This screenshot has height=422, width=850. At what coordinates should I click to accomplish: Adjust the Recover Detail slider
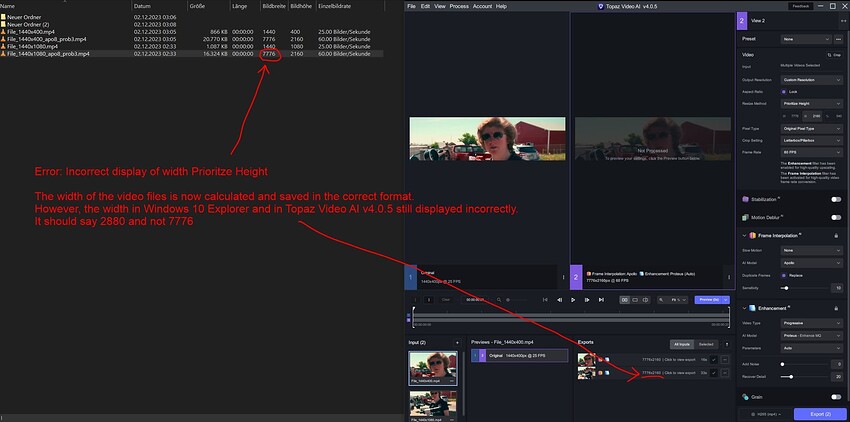tap(792, 377)
